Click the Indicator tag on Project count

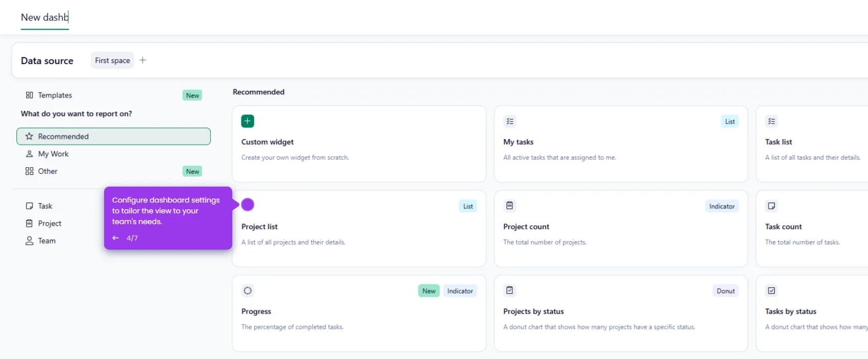722,206
